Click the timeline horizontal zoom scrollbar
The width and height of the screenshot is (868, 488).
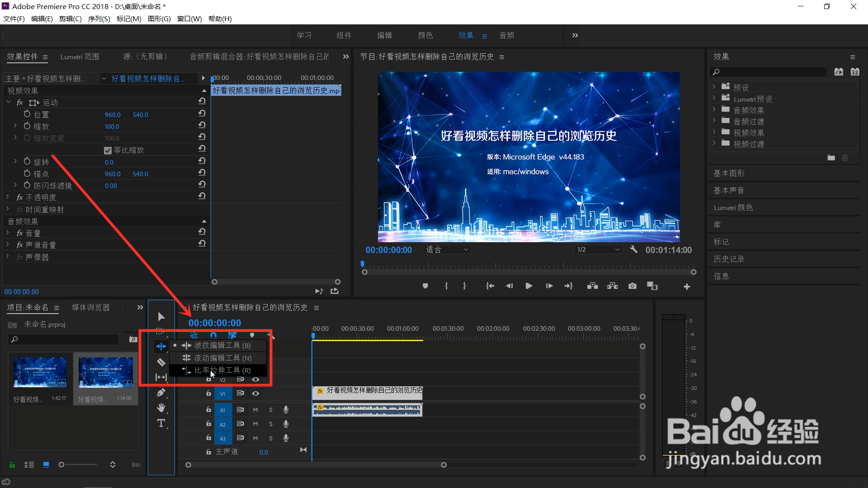click(x=316, y=465)
